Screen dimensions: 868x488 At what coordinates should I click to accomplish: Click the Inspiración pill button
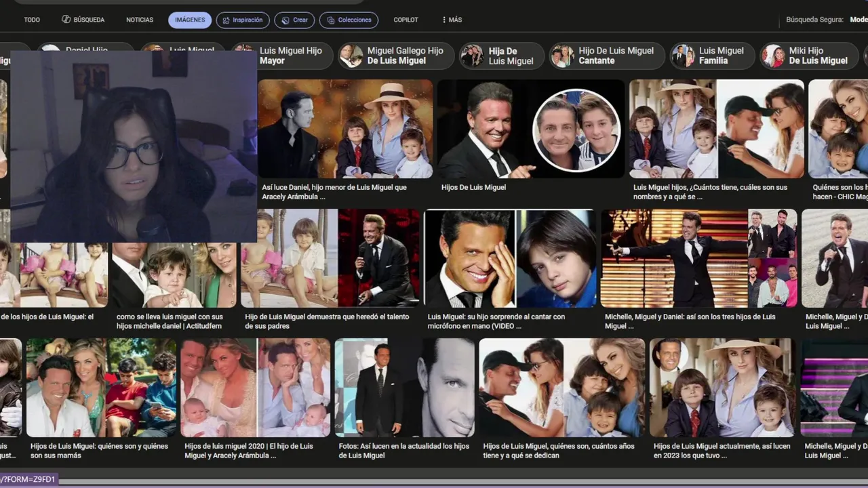coord(243,20)
